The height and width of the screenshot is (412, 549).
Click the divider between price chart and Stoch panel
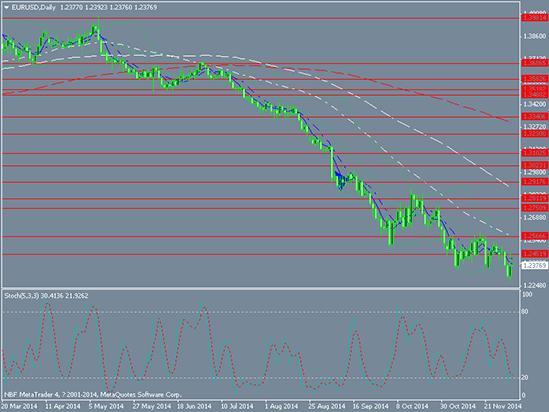pyautogui.click(x=260, y=288)
